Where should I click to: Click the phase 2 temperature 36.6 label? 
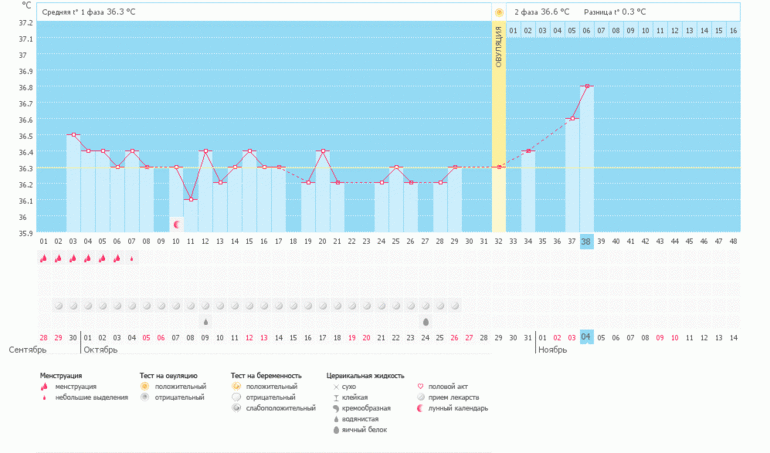point(541,12)
